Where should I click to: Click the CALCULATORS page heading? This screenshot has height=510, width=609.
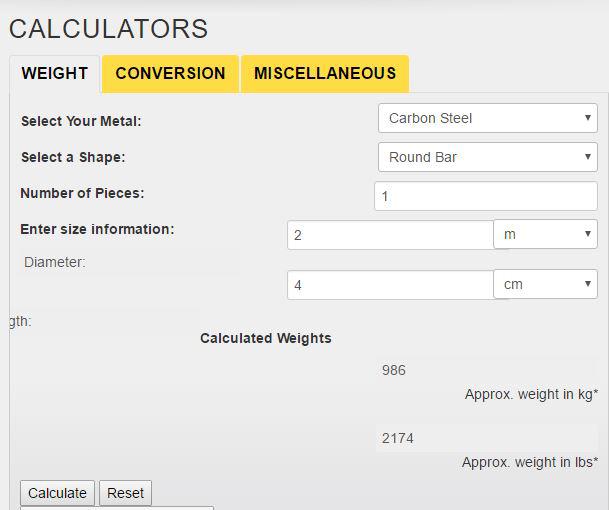[x=108, y=28]
